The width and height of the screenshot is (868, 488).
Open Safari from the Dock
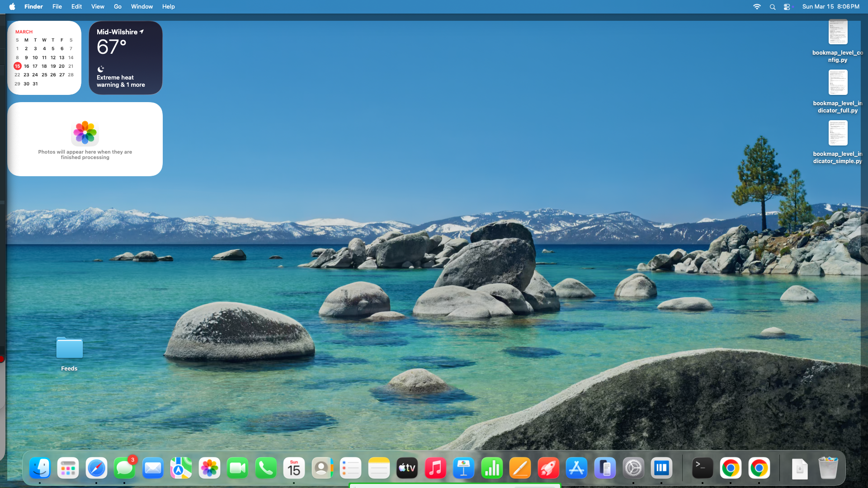coord(96,468)
